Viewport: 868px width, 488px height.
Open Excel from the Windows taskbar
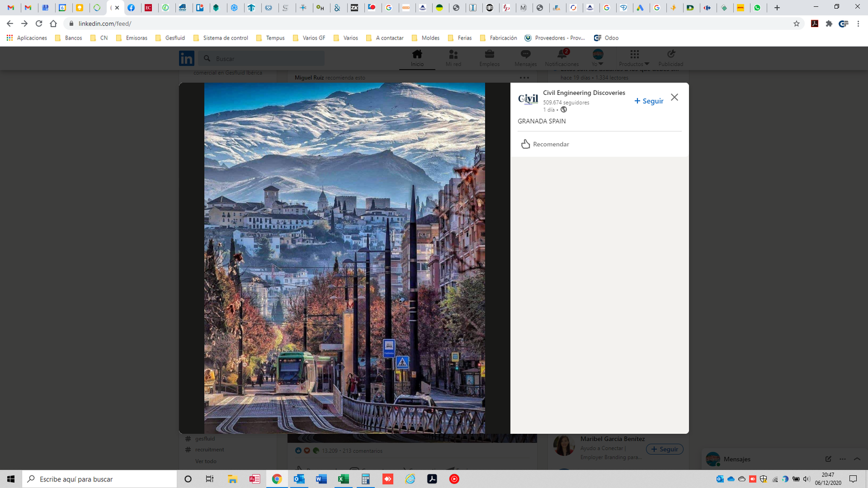coord(343,479)
